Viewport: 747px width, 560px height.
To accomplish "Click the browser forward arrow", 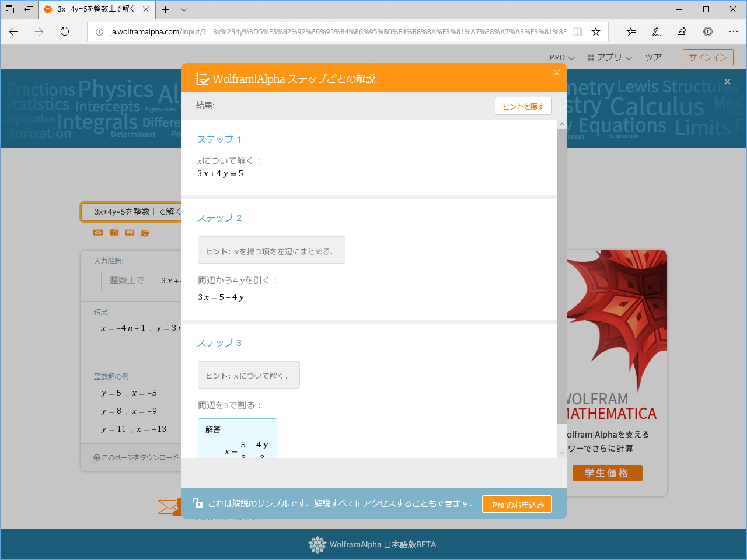I will (39, 32).
